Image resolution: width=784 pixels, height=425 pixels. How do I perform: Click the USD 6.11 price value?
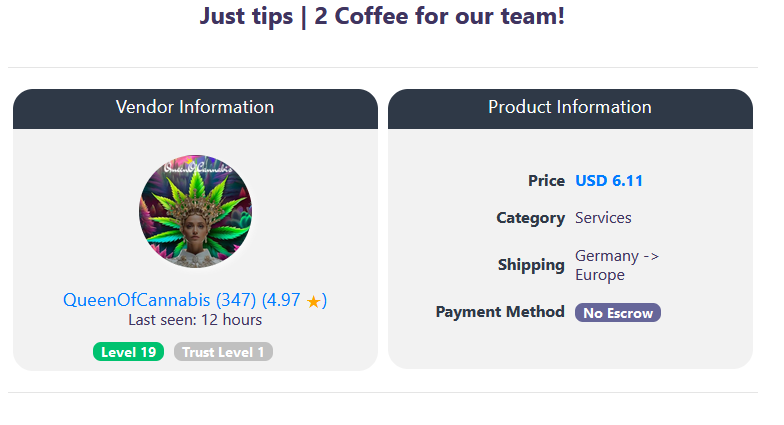[x=609, y=181]
